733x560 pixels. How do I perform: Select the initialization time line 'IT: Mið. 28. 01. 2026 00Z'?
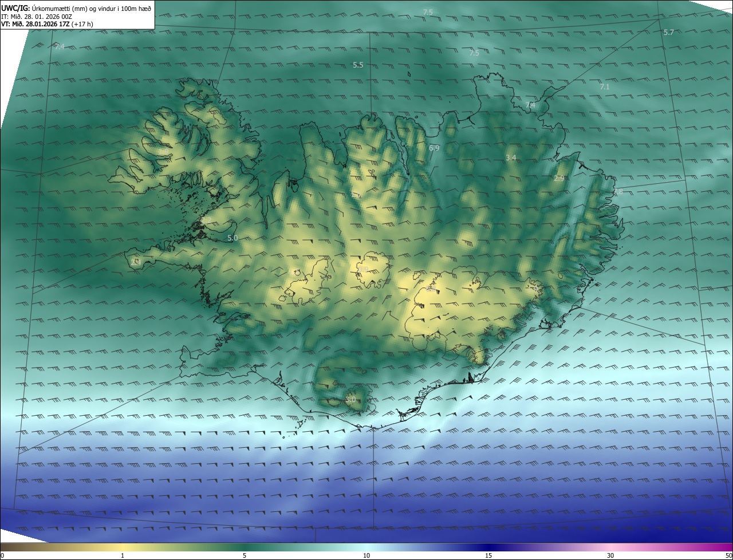37,17
